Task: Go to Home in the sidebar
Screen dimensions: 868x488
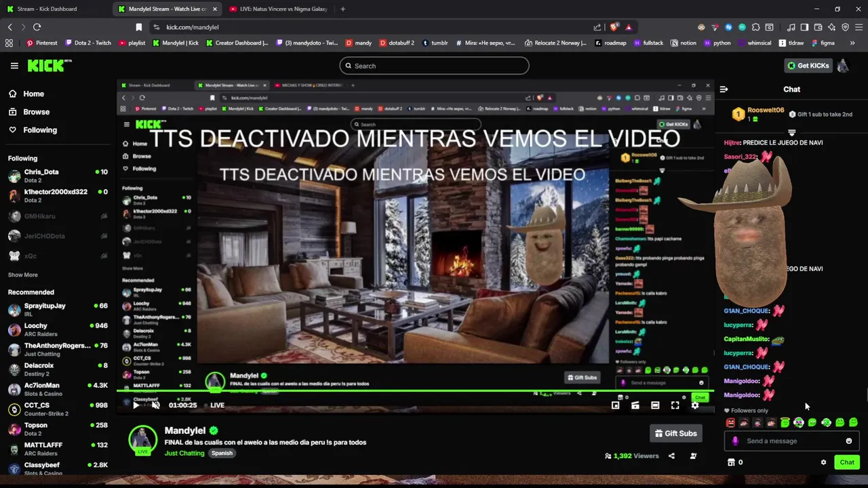Action: [x=26, y=94]
